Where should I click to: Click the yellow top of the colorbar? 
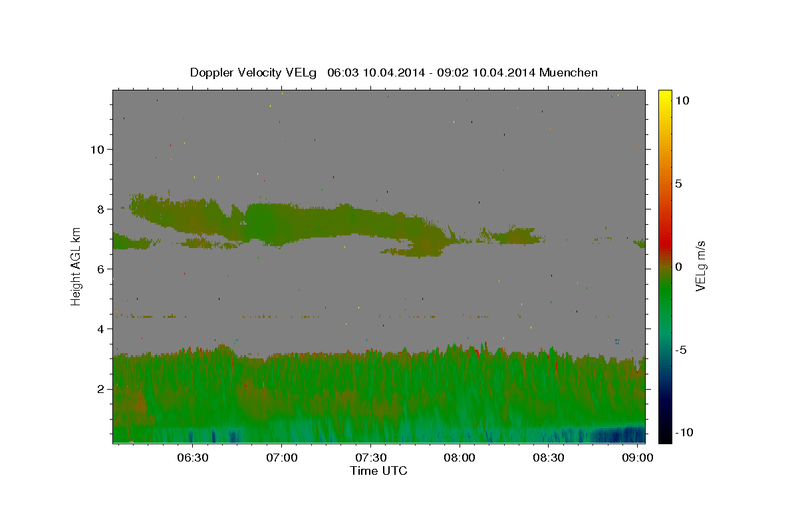pyautogui.click(x=665, y=96)
